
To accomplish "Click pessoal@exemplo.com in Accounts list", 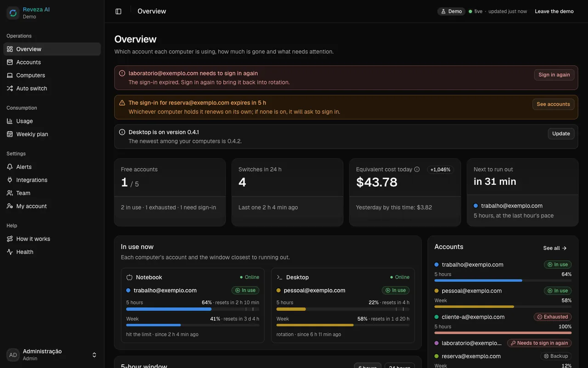I will point(472,291).
